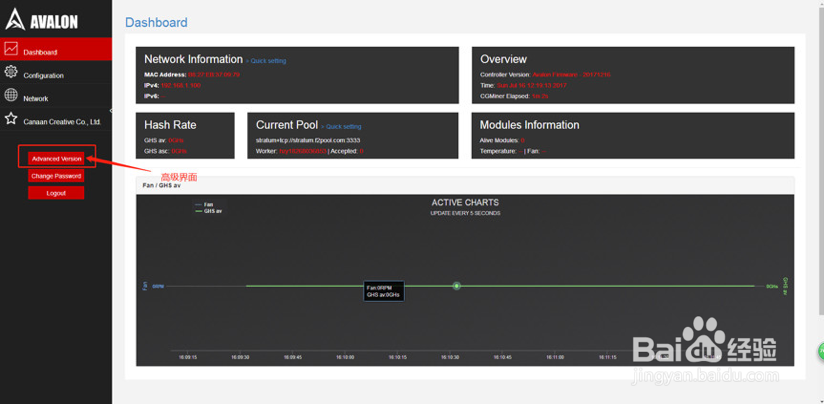This screenshot has width=824, height=404.
Task: Click the star icon beside Canaan Creative
Action: 11,118
